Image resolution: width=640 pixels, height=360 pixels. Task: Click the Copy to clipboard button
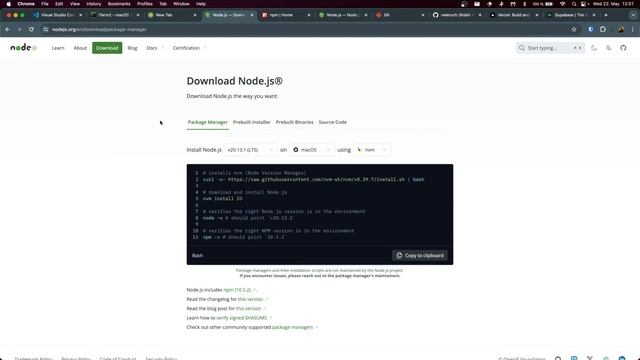point(420,256)
